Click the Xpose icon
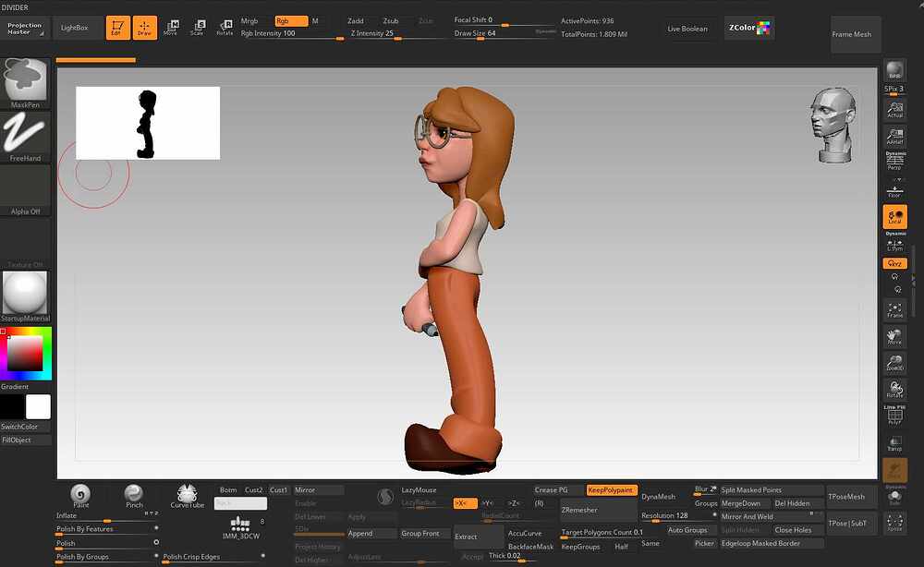Image resolution: width=924 pixels, height=567 pixels. click(x=894, y=522)
